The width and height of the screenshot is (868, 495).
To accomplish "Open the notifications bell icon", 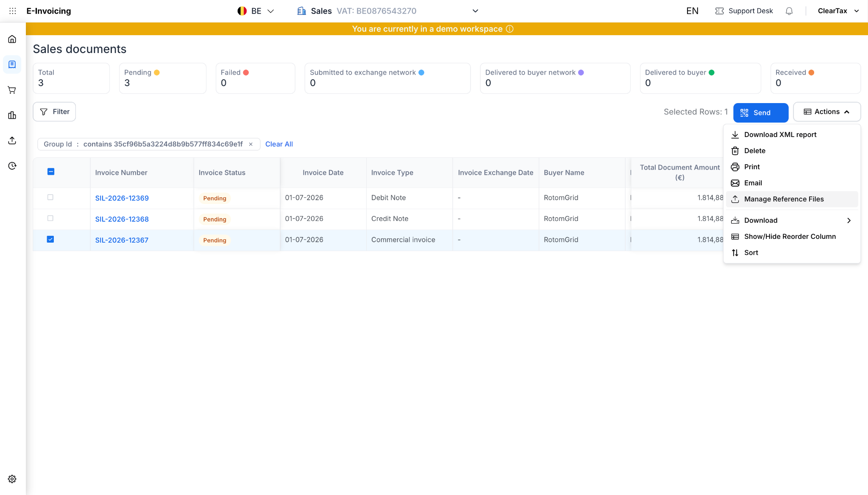I will click(789, 11).
